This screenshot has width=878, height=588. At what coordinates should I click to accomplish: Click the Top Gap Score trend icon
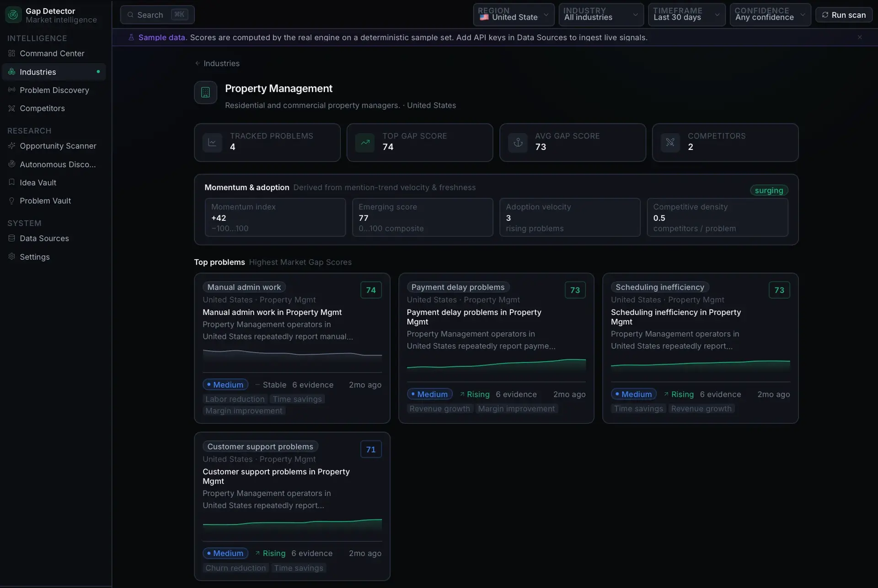365,142
